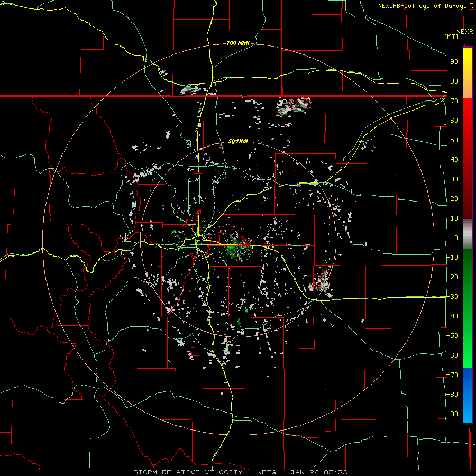Click the 07:38 timestamp at the bottom
The height and width of the screenshot is (476, 476).
pos(335,472)
